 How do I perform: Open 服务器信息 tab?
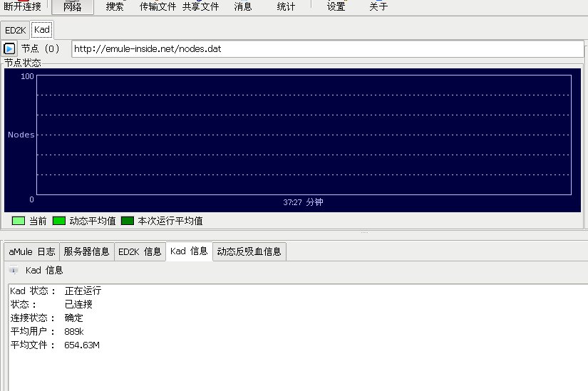[87, 251]
